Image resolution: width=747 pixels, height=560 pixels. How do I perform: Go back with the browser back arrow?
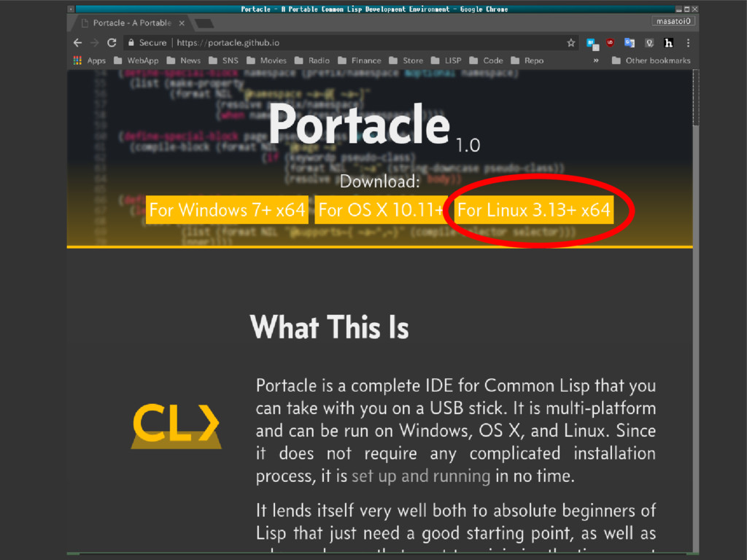click(77, 43)
